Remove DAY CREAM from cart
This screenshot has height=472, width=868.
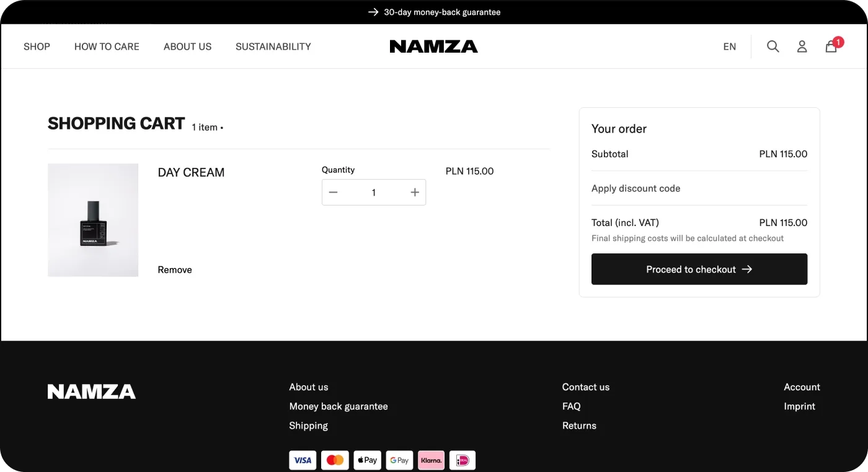(174, 269)
